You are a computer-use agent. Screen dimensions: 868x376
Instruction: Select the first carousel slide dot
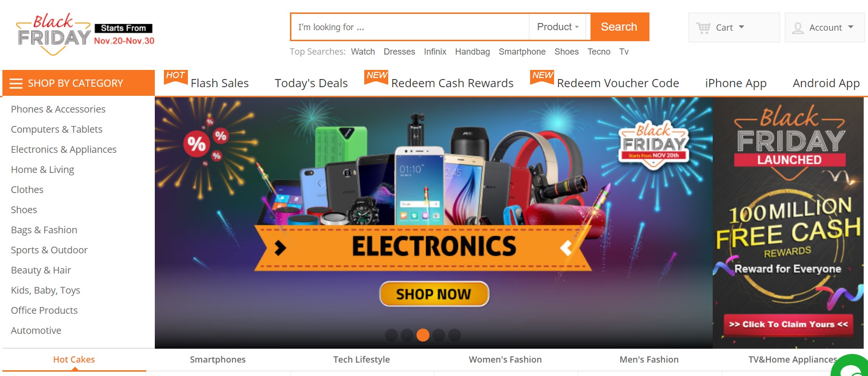click(x=391, y=335)
